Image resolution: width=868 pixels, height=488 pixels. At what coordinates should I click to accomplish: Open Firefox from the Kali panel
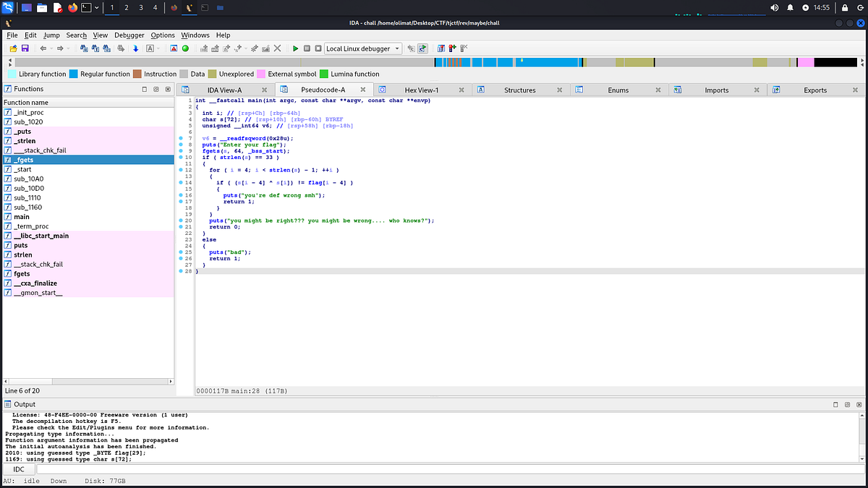coord(72,8)
